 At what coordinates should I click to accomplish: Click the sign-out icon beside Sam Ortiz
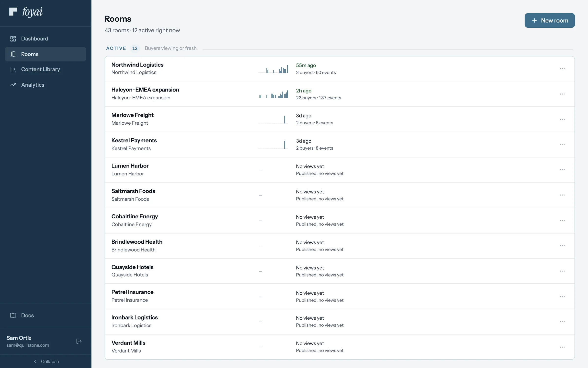pyautogui.click(x=79, y=341)
